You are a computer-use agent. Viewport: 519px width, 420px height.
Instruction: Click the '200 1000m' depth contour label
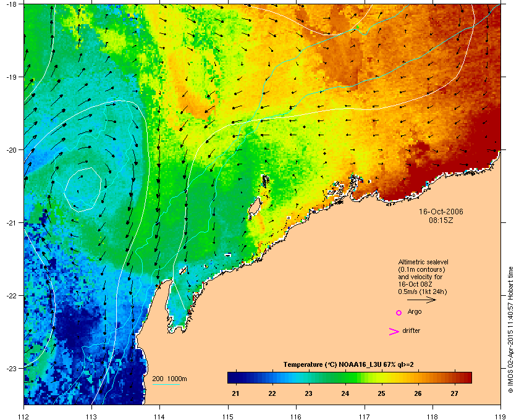[x=169, y=379]
